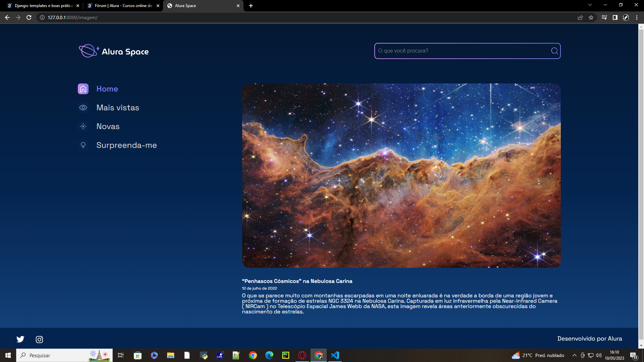This screenshot has height=362, width=644.
Task: Open the network icon in the tray
Action: [591, 355]
